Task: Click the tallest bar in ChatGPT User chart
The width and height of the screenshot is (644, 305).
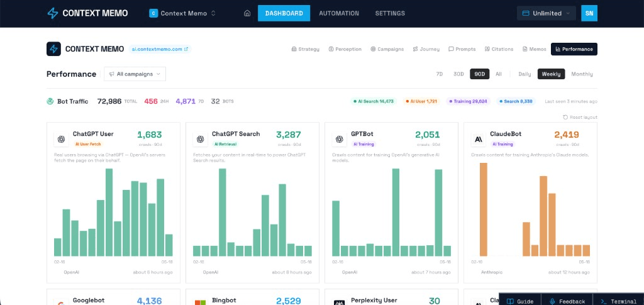Action: [109, 212]
